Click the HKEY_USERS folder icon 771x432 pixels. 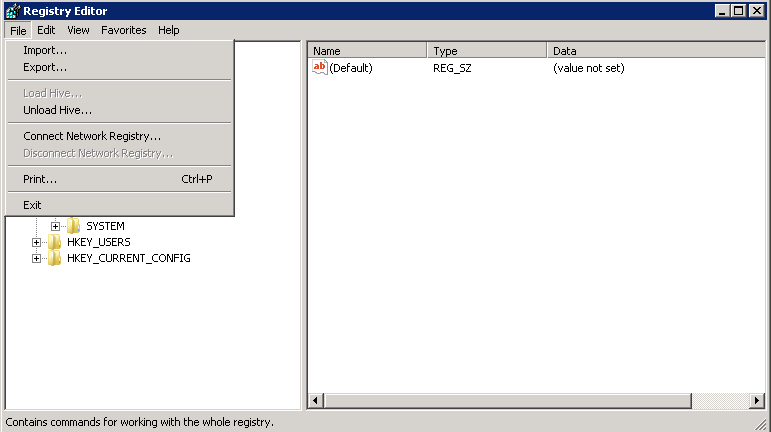tap(55, 242)
